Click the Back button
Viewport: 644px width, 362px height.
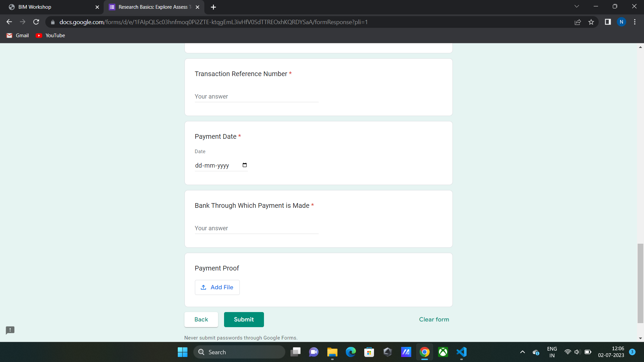point(201,319)
